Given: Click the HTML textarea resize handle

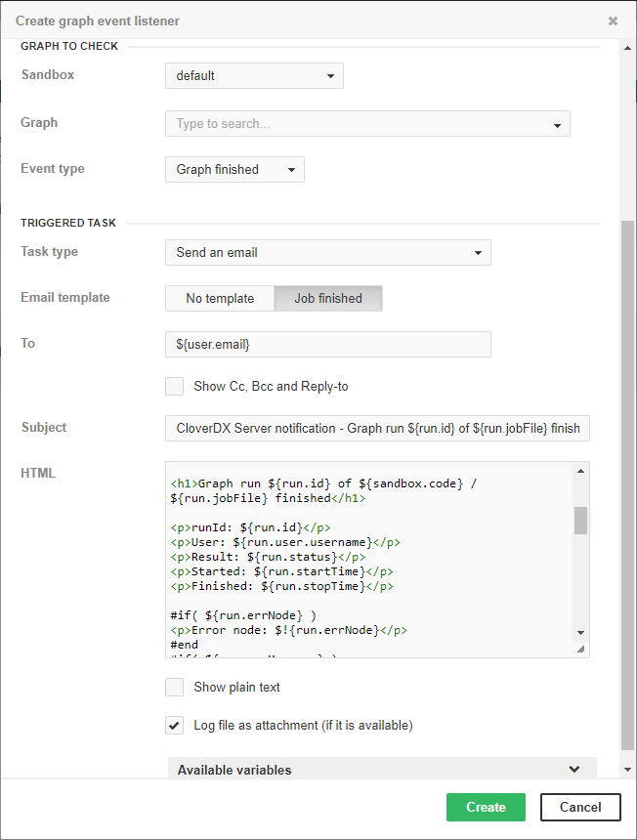Looking at the screenshot, I should [x=580, y=649].
